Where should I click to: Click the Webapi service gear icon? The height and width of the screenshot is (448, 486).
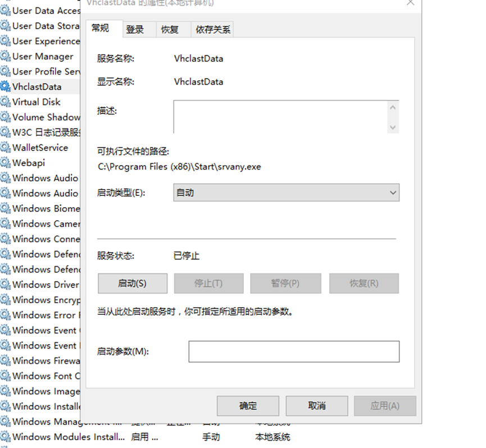[x=5, y=163]
